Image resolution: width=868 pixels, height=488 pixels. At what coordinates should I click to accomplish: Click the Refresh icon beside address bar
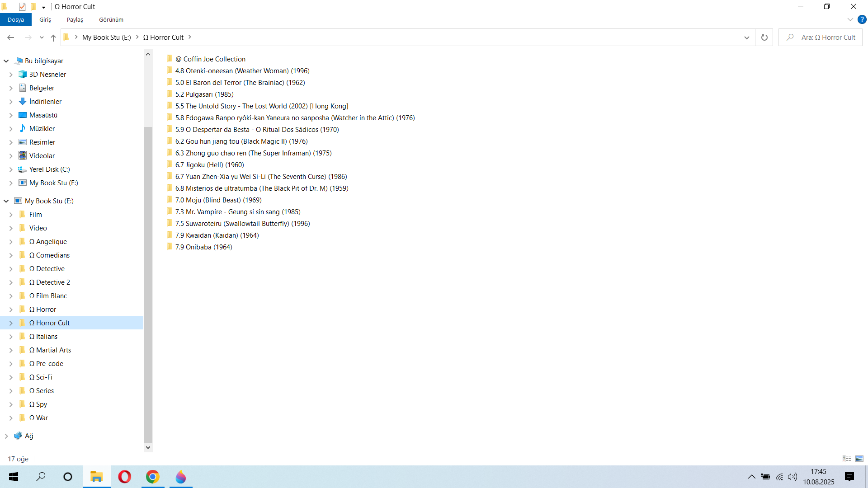pos(764,38)
